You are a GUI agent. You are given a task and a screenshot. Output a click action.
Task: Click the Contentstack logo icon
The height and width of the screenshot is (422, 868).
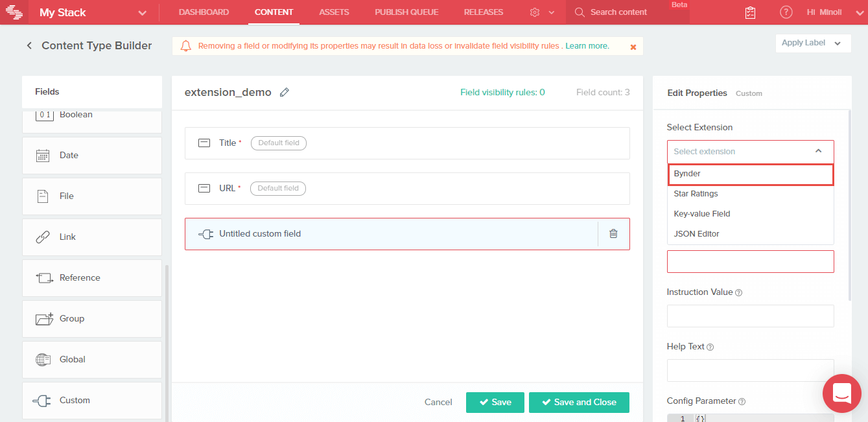14,12
